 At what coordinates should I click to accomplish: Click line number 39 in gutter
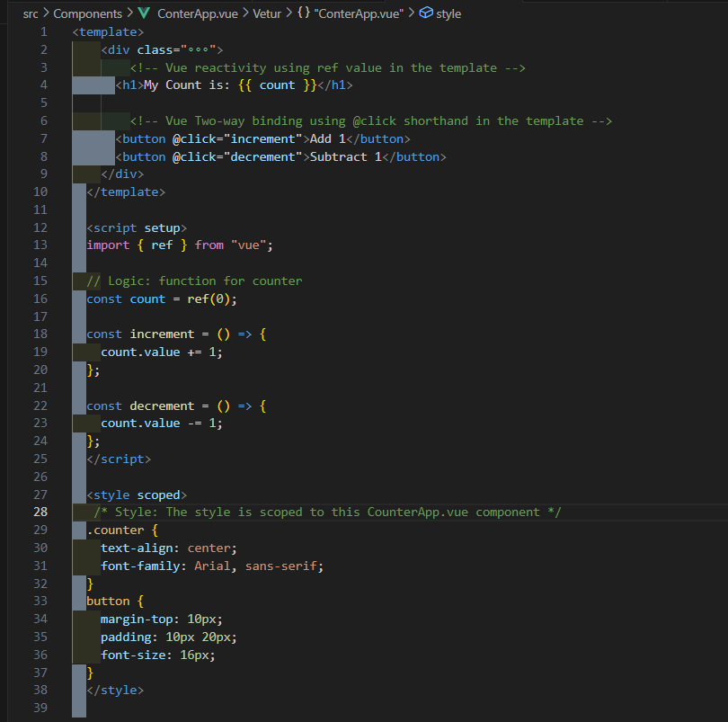pos(40,708)
